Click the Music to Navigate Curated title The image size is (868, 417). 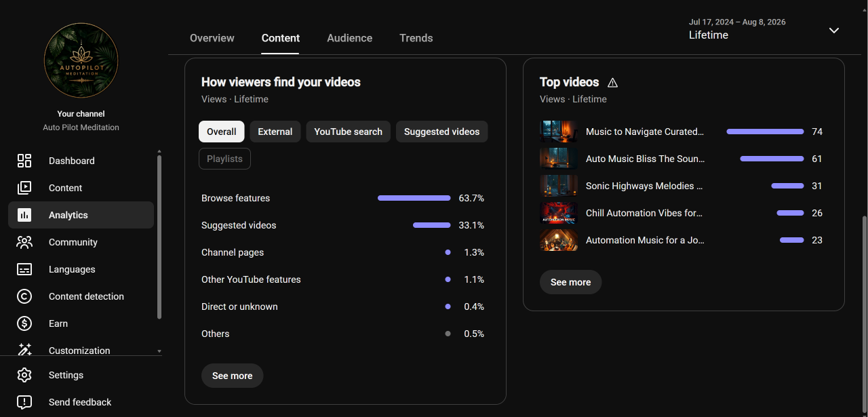[x=645, y=132]
